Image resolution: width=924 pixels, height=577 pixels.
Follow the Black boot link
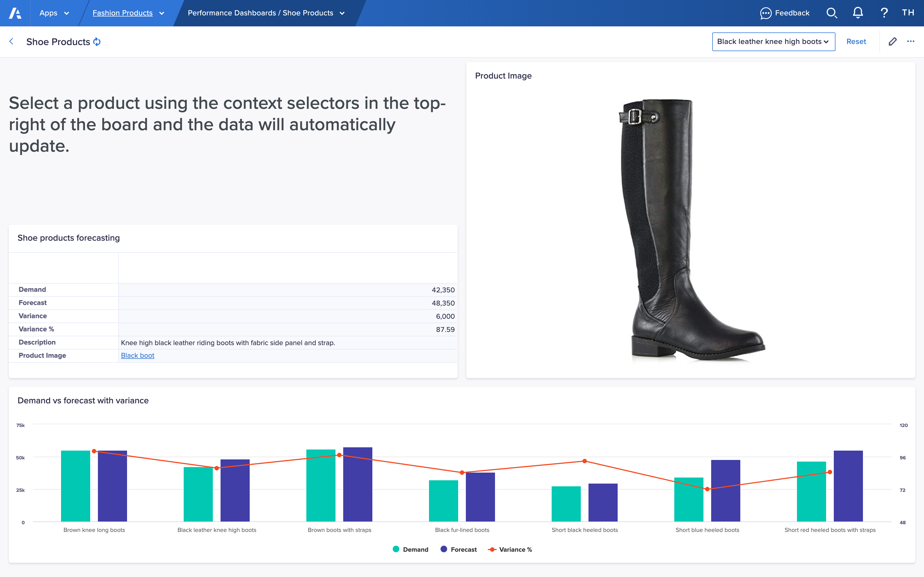pos(137,355)
